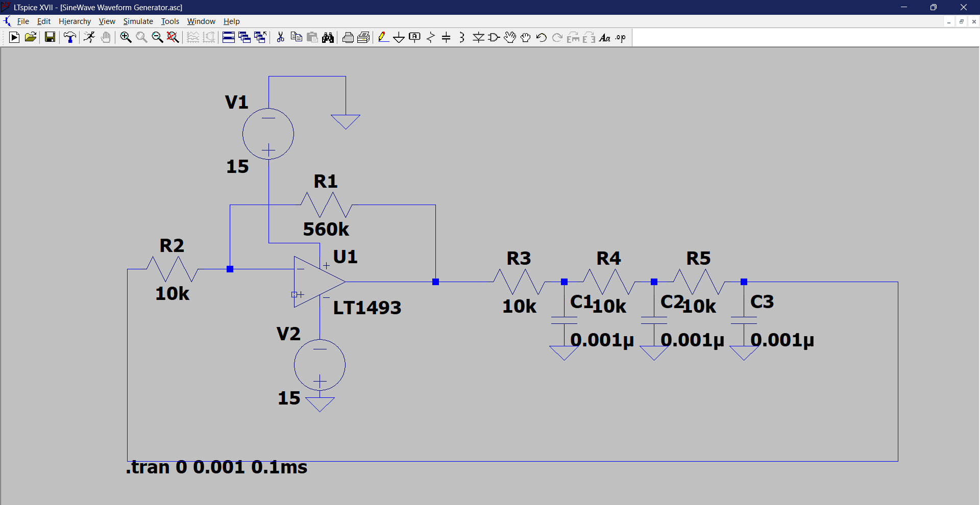This screenshot has width=980, height=505.
Task: Open the Control Panel hammer icon
Action: click(x=70, y=37)
